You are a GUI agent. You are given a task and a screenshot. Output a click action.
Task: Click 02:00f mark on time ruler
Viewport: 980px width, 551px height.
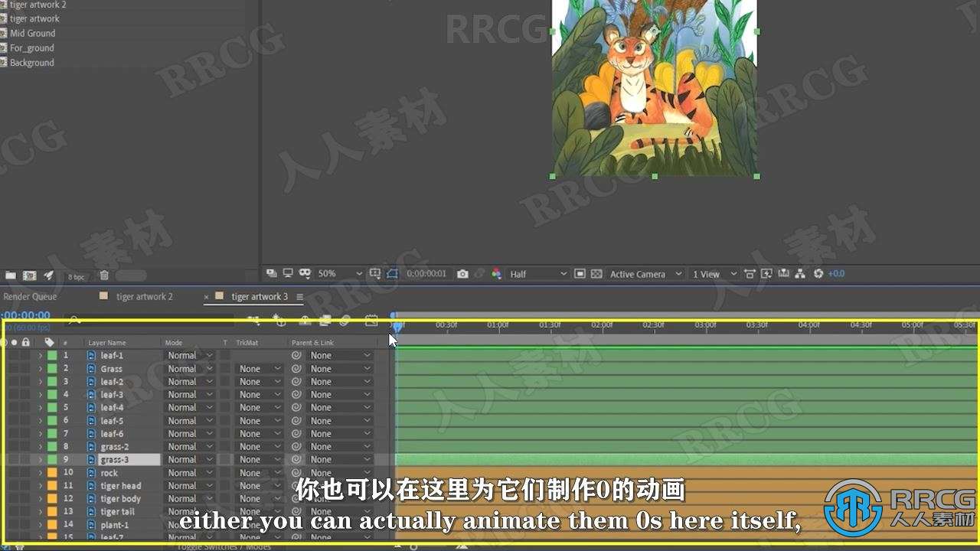[602, 324]
